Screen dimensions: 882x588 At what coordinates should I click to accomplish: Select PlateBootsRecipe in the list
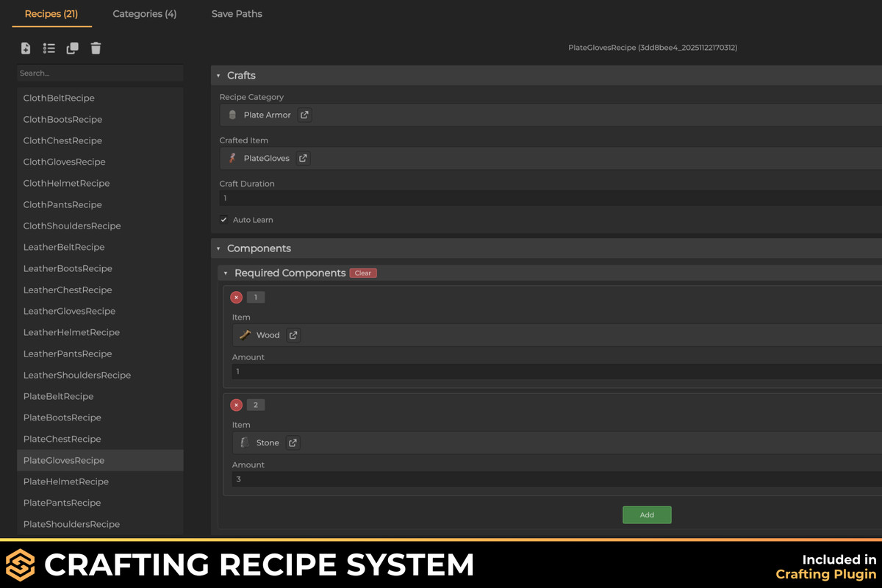point(100,417)
